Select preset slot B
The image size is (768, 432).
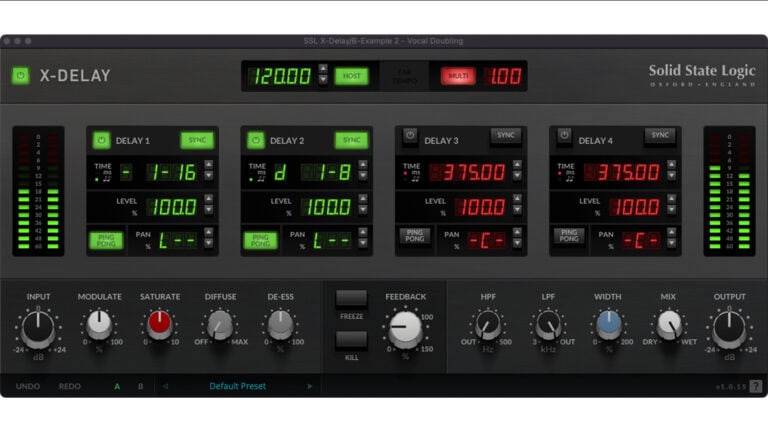(141, 386)
